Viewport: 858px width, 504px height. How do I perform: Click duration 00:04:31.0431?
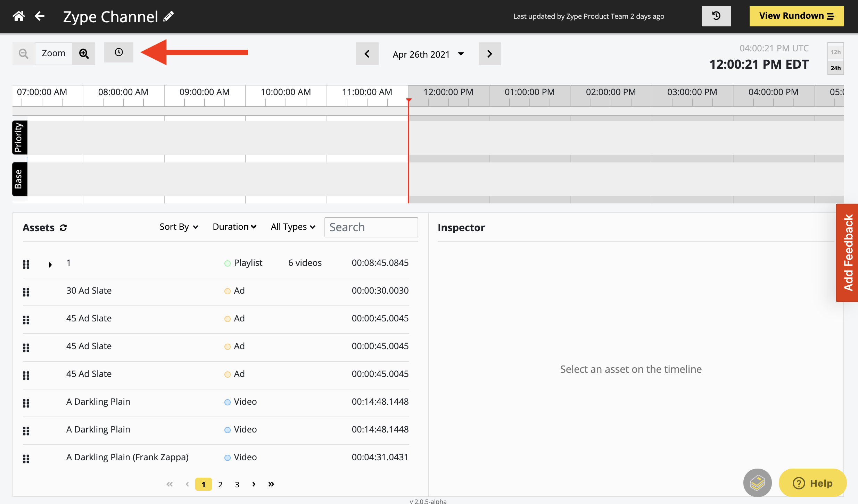point(380,457)
